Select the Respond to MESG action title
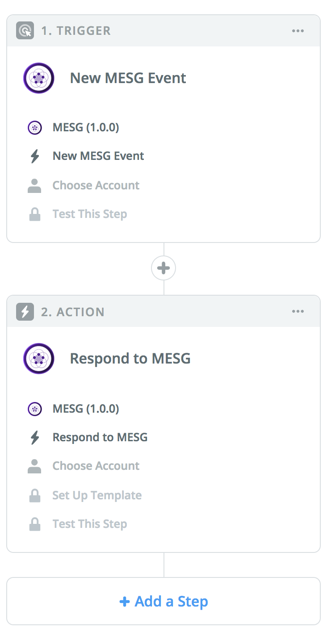 coord(130,359)
